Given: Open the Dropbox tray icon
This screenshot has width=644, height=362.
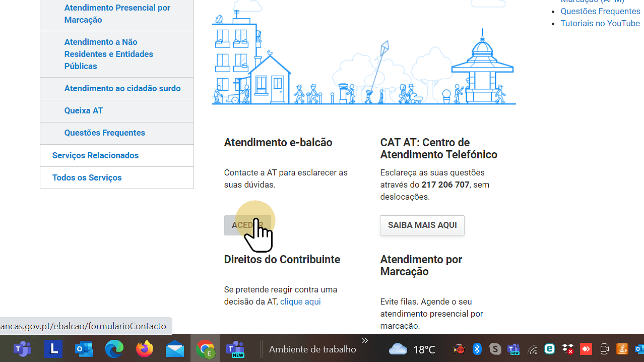Looking at the screenshot, I should click(x=568, y=349).
